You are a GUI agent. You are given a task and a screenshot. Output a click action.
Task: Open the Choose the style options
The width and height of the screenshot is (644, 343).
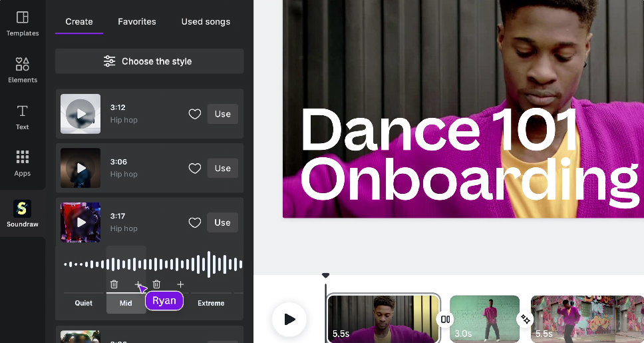point(150,61)
